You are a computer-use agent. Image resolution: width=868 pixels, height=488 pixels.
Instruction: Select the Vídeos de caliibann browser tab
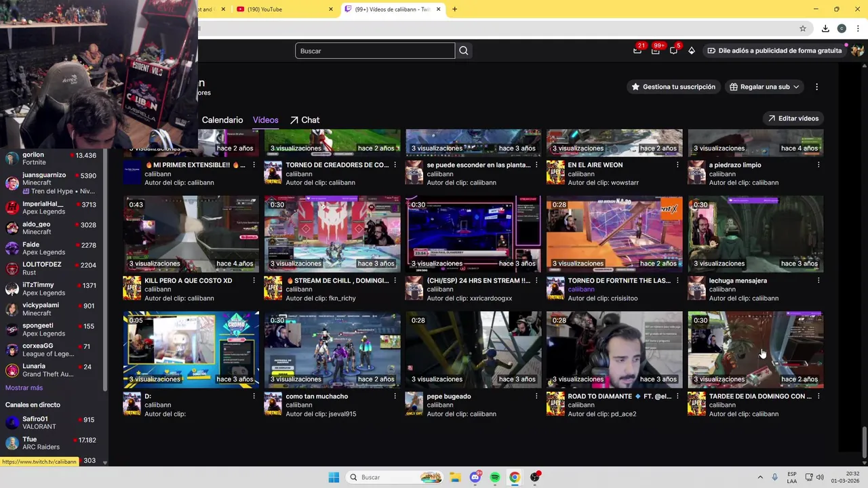(x=392, y=9)
